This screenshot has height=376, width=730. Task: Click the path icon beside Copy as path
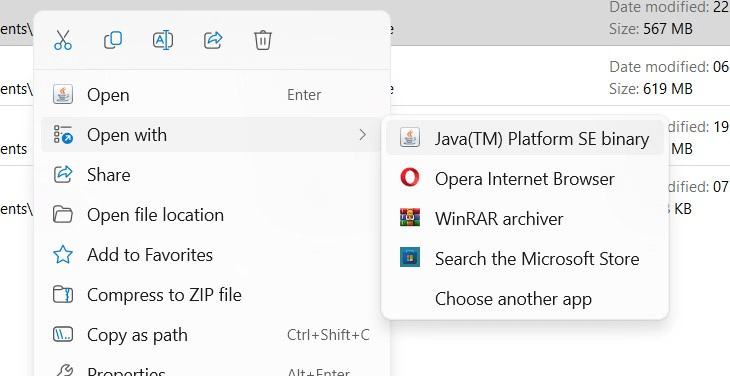tap(63, 335)
